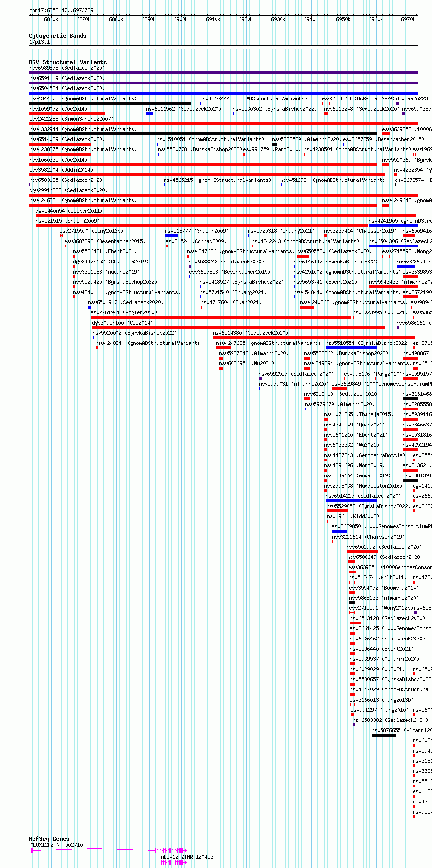Image resolution: width=432 pixels, height=868 pixels.
Task: Click the nsv6589878 (Sedlazeck2020) variant label
Action: click(x=67, y=68)
